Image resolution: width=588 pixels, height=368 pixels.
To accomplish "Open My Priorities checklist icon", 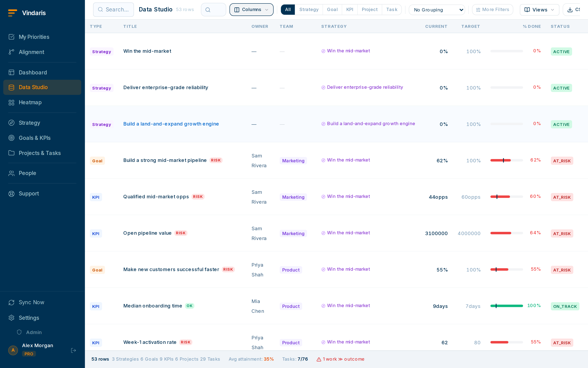I will pos(11,37).
